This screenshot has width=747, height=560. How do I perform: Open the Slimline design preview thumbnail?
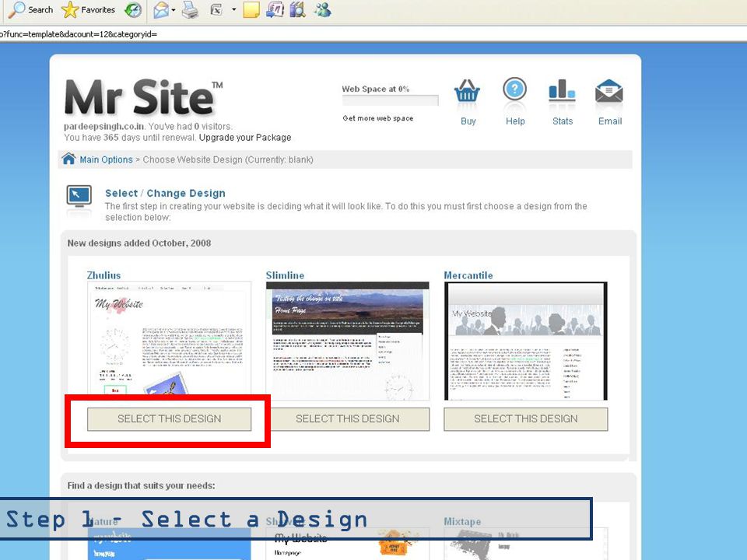coord(348,341)
